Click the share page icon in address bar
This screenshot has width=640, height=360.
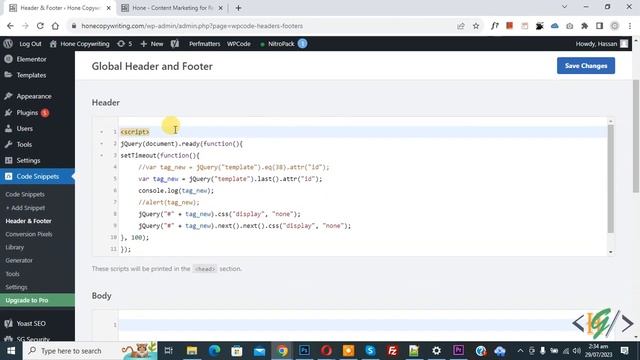click(x=461, y=26)
